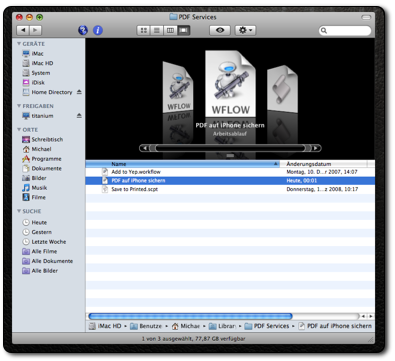Open the System volume in sidebar

(x=36, y=73)
